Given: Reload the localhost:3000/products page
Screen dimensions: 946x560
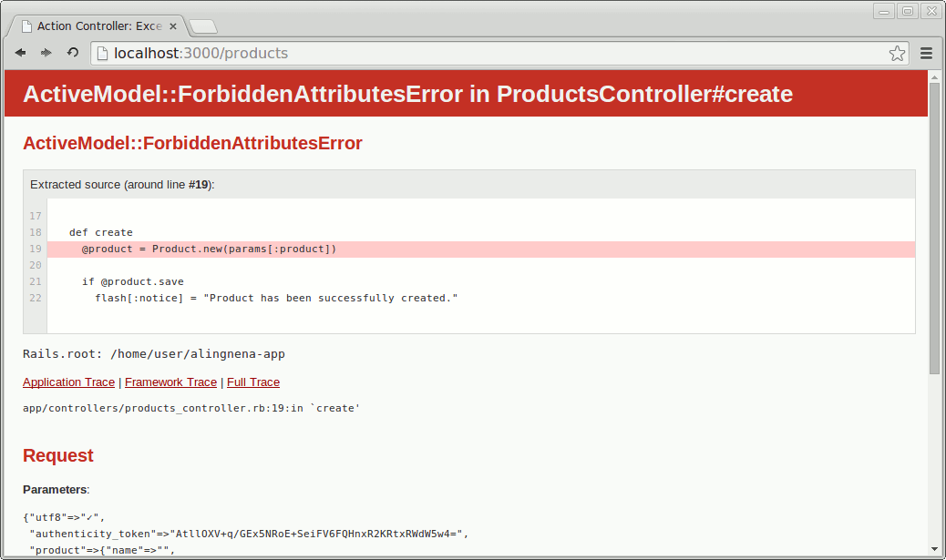Looking at the screenshot, I should point(73,53).
